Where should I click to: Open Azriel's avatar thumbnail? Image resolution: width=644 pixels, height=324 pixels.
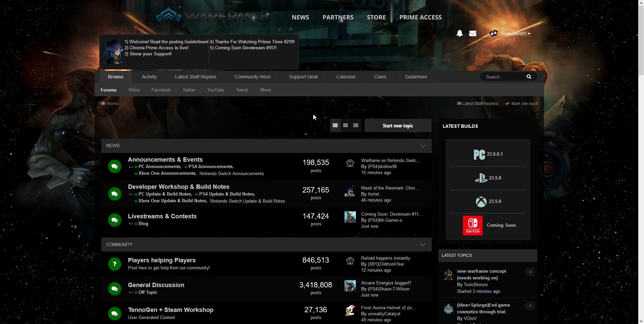(350, 191)
